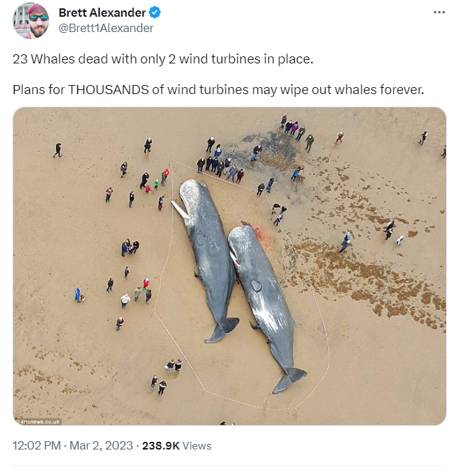453x476 pixels.
Task: Click the '23 Whales dead' tweet line
Action: pyautogui.click(x=163, y=59)
